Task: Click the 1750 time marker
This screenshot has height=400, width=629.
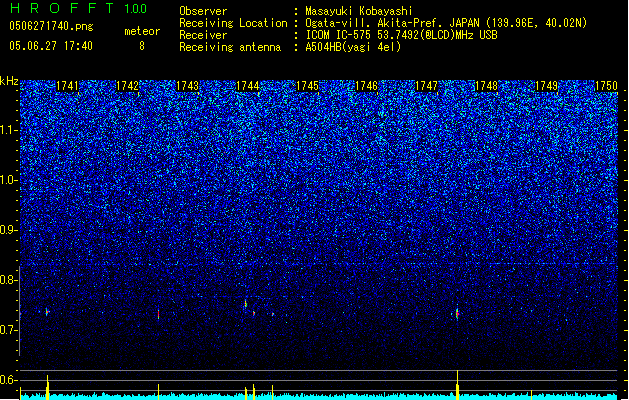Action: point(606,86)
